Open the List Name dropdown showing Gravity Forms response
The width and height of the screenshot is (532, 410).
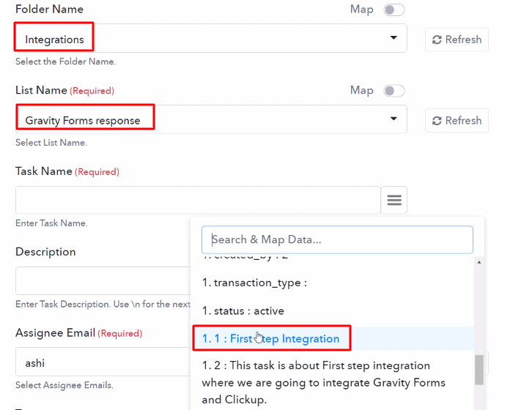pyautogui.click(x=211, y=119)
